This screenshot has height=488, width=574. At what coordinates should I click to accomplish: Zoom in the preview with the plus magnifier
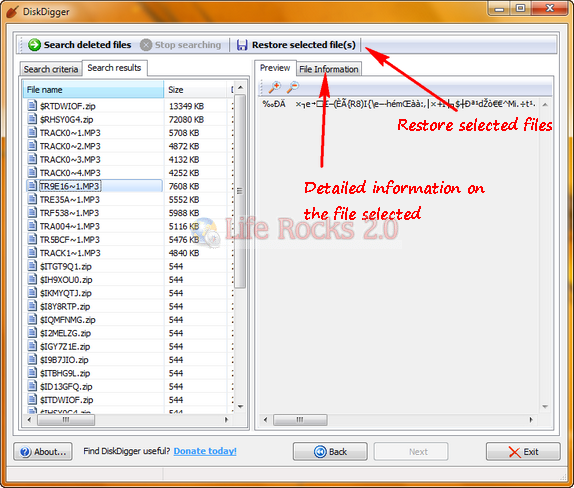[x=275, y=87]
